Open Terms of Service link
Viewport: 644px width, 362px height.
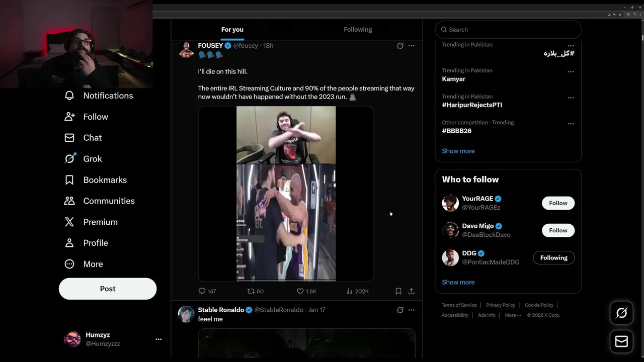(459, 305)
